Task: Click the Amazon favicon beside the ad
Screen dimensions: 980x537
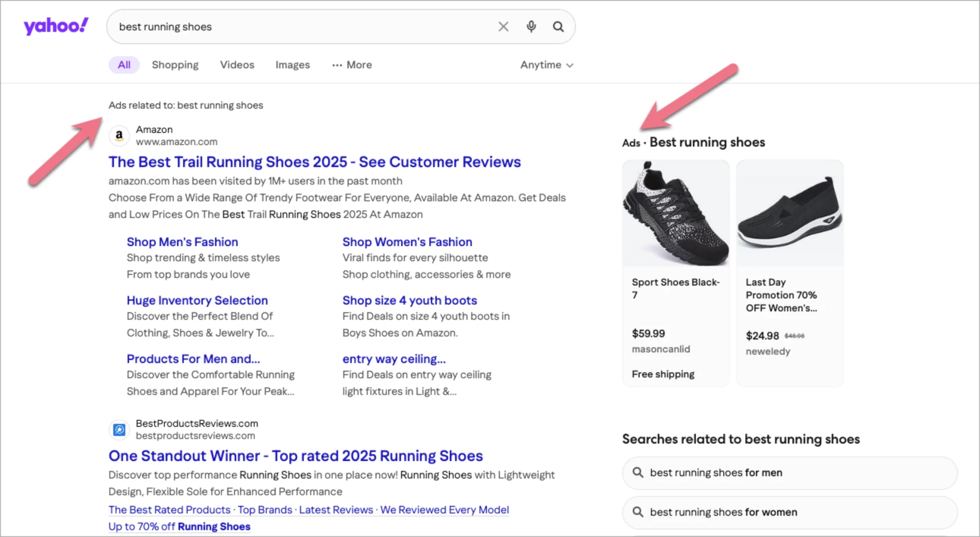Action: coord(119,136)
